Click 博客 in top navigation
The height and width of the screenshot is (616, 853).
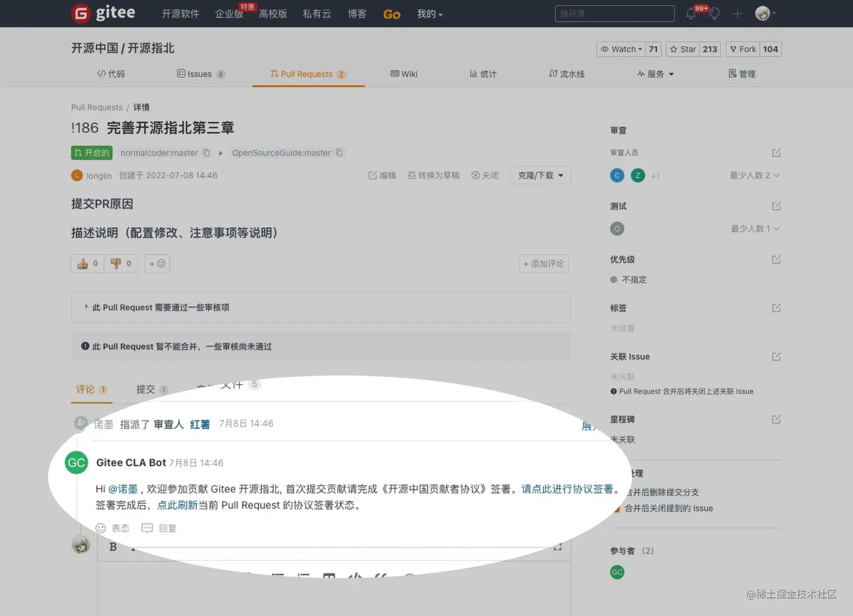357,14
